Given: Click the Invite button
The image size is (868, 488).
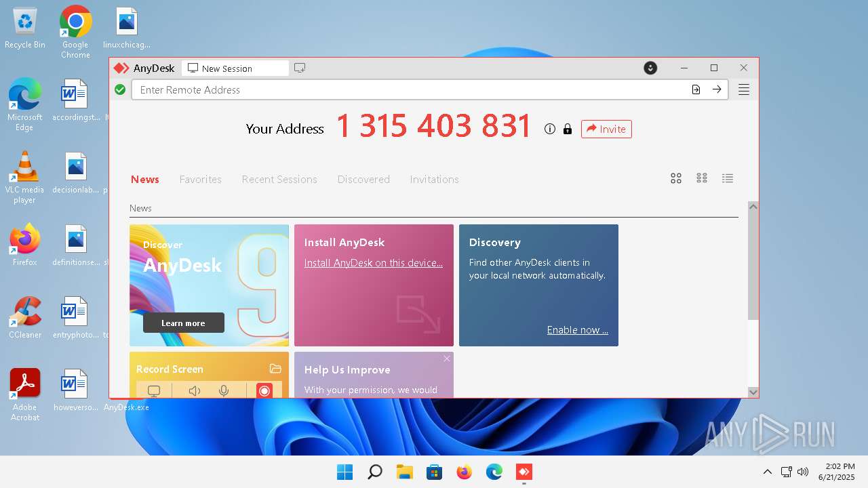Looking at the screenshot, I should click(x=606, y=129).
